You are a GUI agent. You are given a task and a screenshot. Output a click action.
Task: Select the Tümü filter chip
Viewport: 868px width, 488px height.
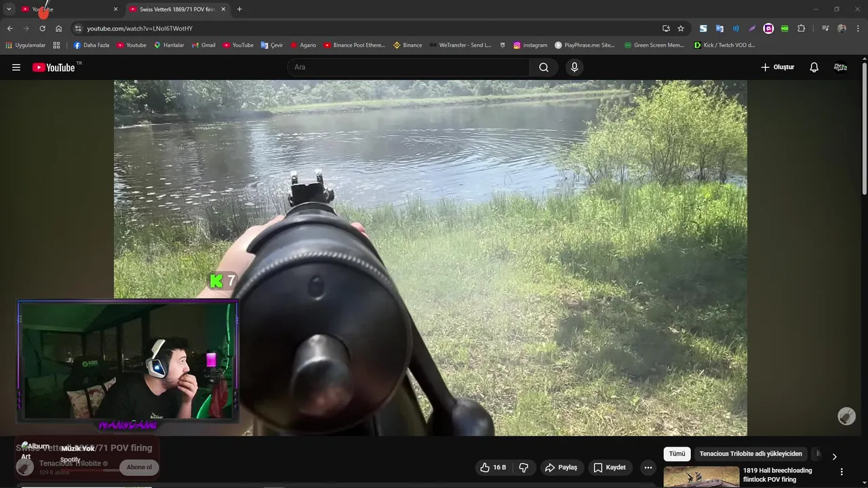point(677,454)
